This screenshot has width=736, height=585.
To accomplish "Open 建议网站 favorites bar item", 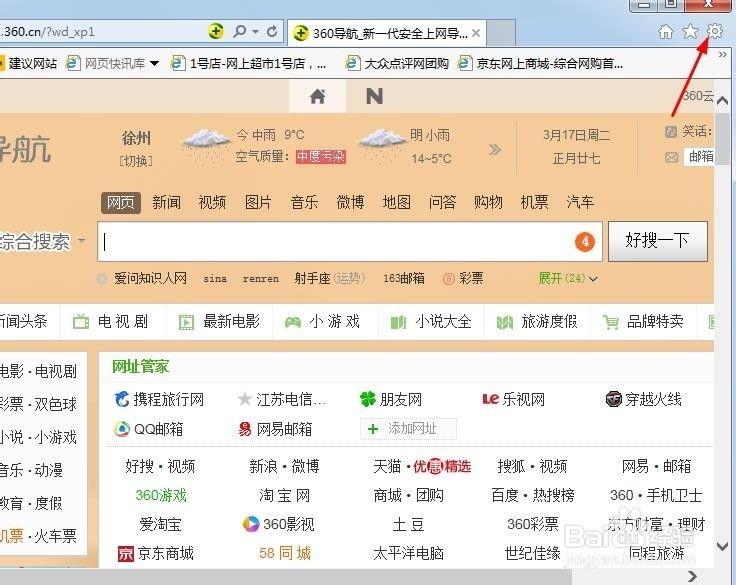I will pyautogui.click(x=28, y=63).
